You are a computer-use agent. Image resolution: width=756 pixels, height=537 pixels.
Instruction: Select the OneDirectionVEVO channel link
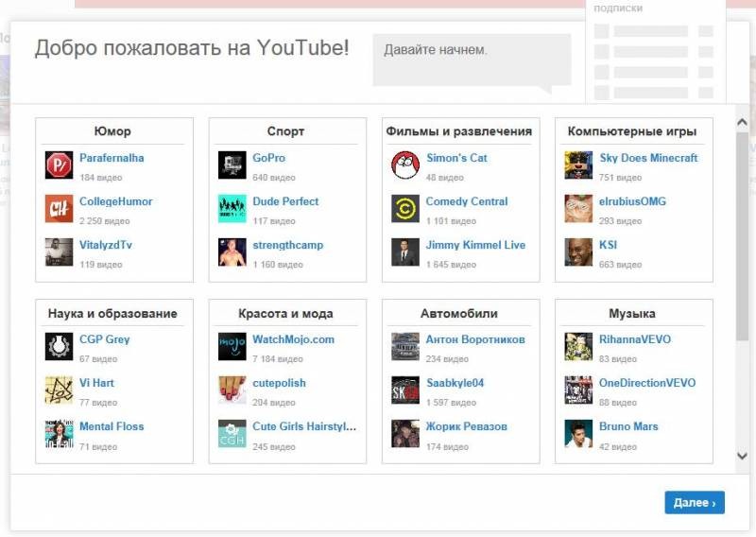point(646,383)
